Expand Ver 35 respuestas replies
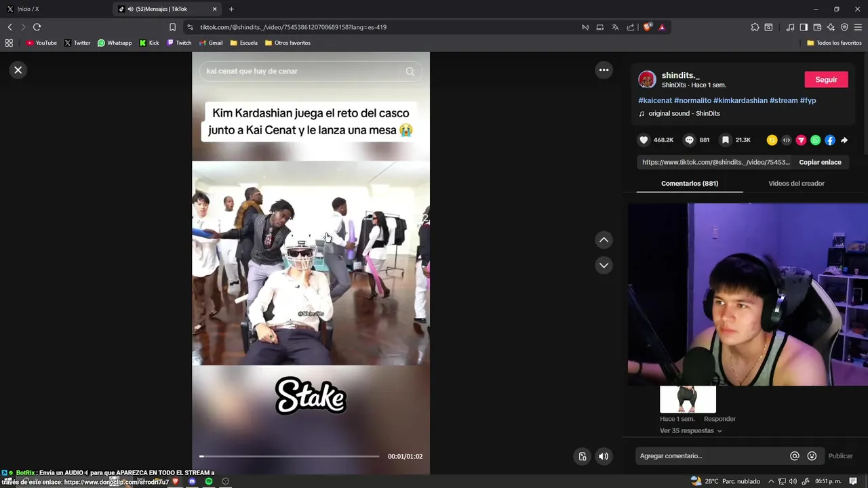Viewport: 868px width, 488px height. tap(691, 430)
